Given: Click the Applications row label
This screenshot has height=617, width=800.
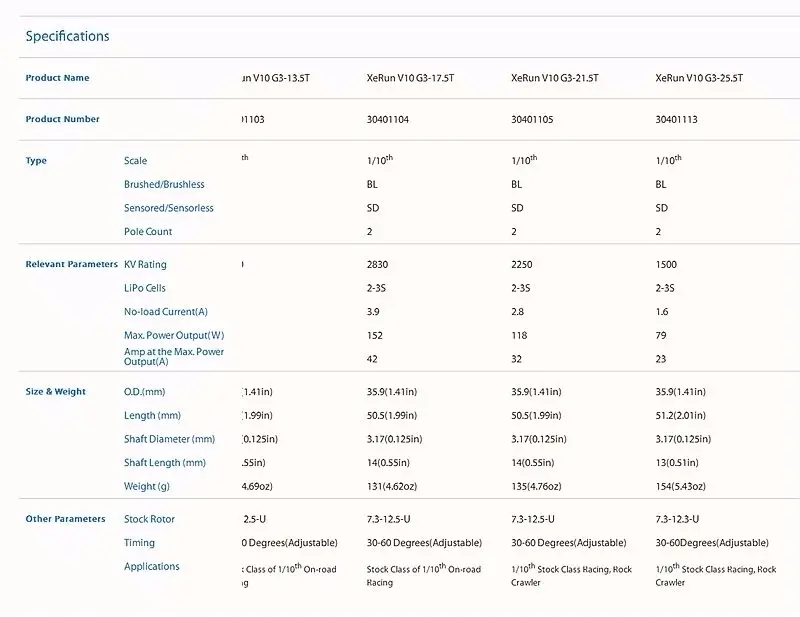Looking at the screenshot, I should coord(152,566).
